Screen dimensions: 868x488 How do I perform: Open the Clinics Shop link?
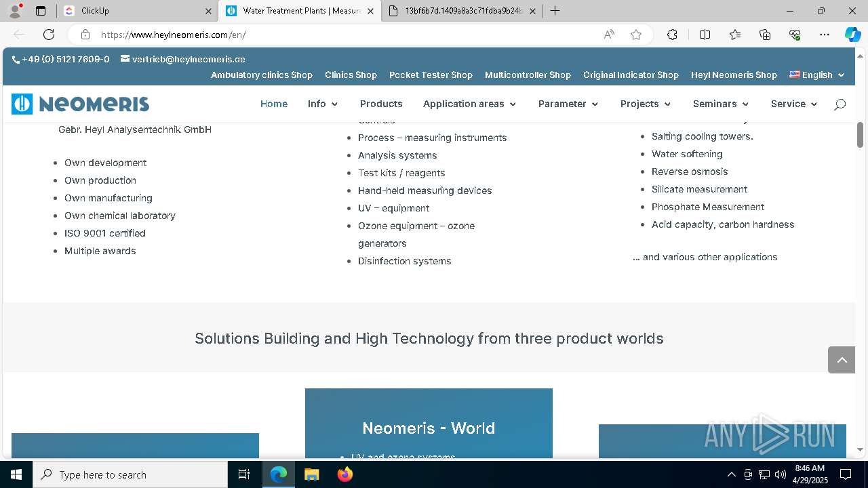click(351, 75)
